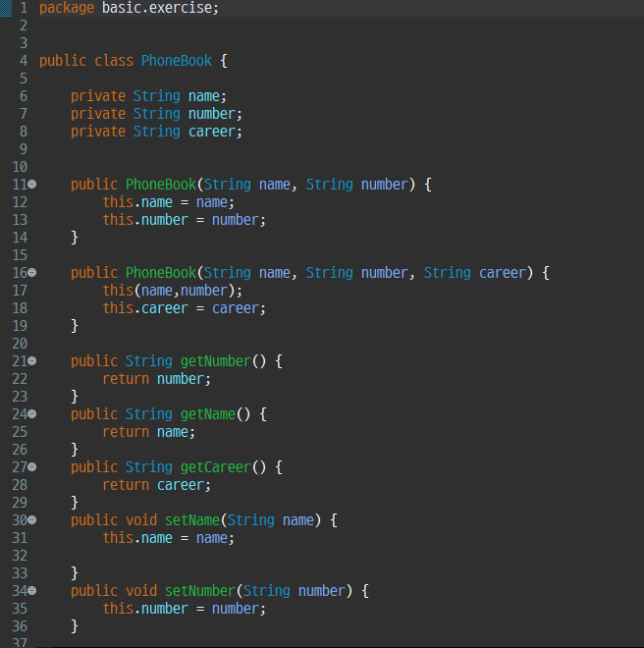Viewport: 644px width, 648px height.
Task: Click the career parameter in line 16
Action: tap(503, 273)
